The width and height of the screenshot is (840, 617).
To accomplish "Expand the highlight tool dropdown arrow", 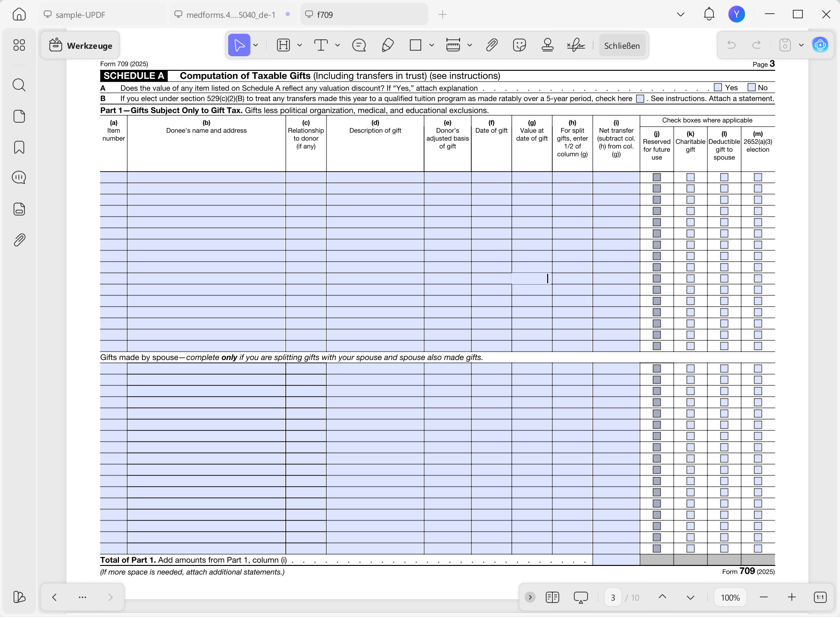I will pyautogui.click(x=299, y=45).
